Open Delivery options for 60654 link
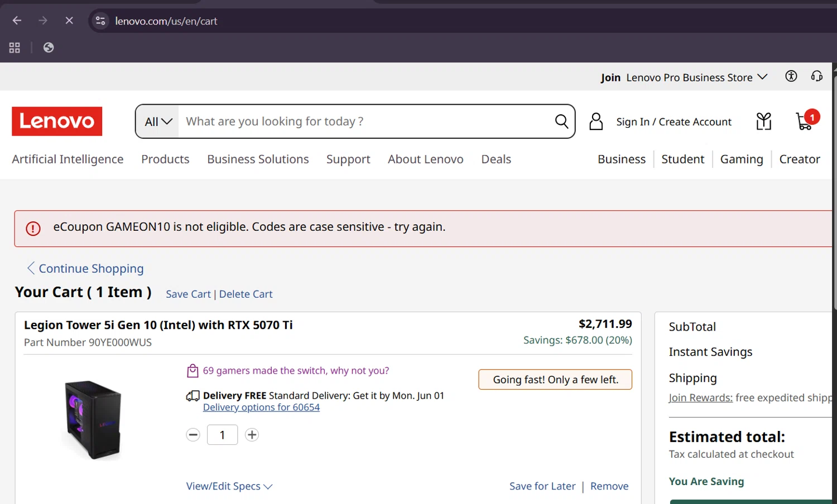 [x=261, y=408]
